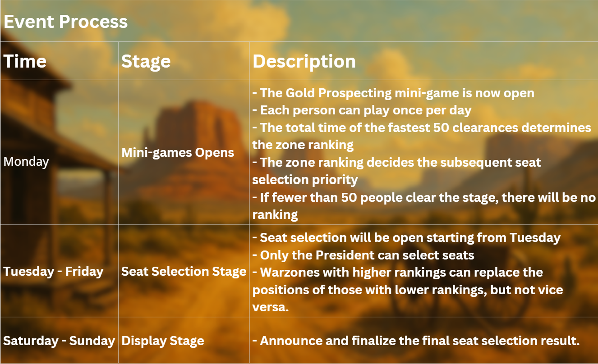Click the Event Process title
This screenshot has height=364, width=598.
point(65,22)
